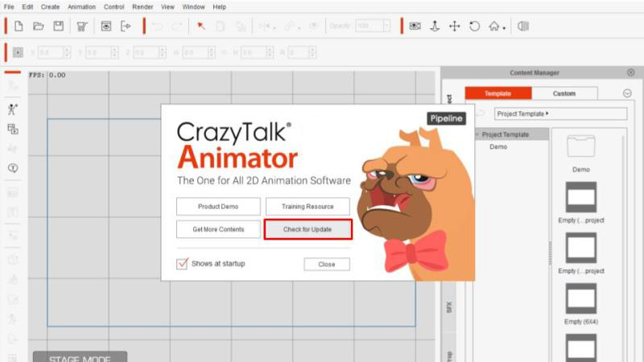Click the Open Project folder icon

coord(38,27)
